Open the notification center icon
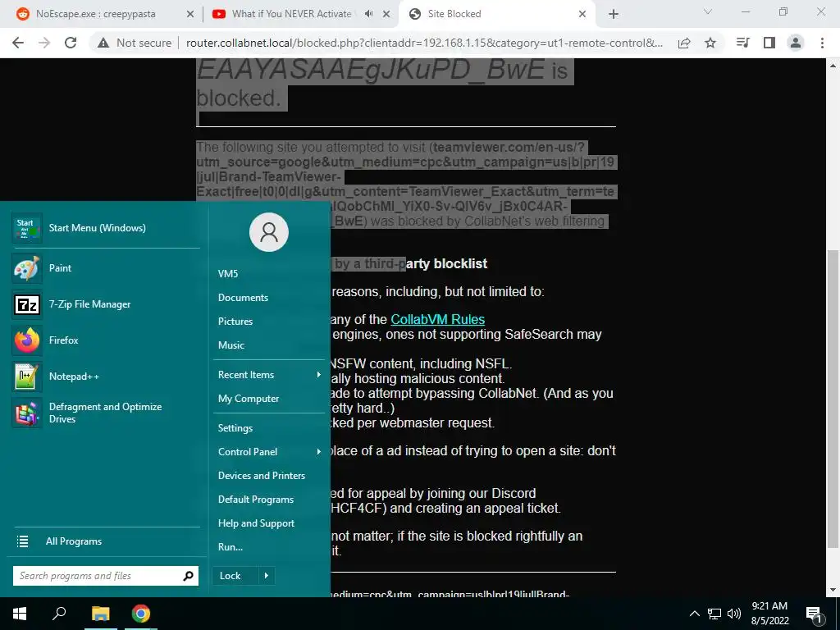 tap(814, 614)
